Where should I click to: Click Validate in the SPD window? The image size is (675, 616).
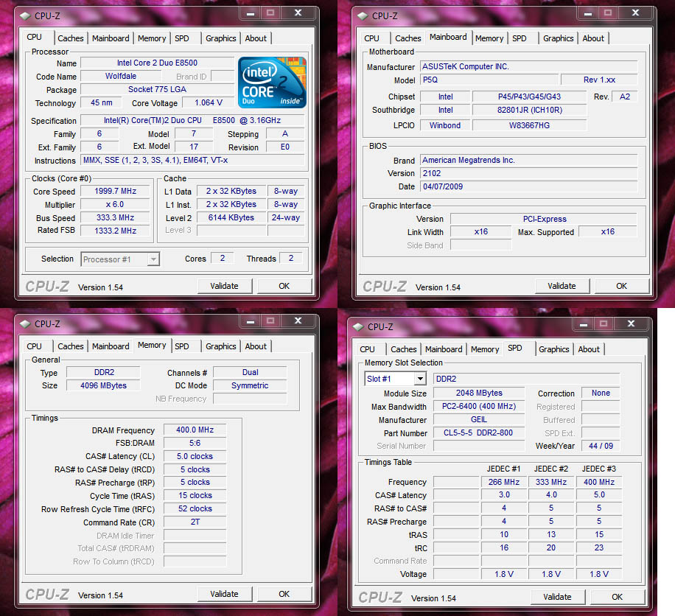558,597
